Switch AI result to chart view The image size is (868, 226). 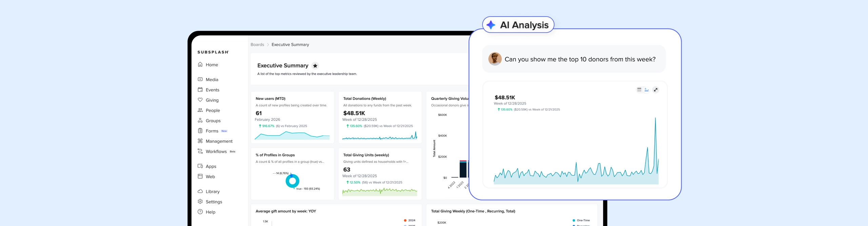point(647,90)
